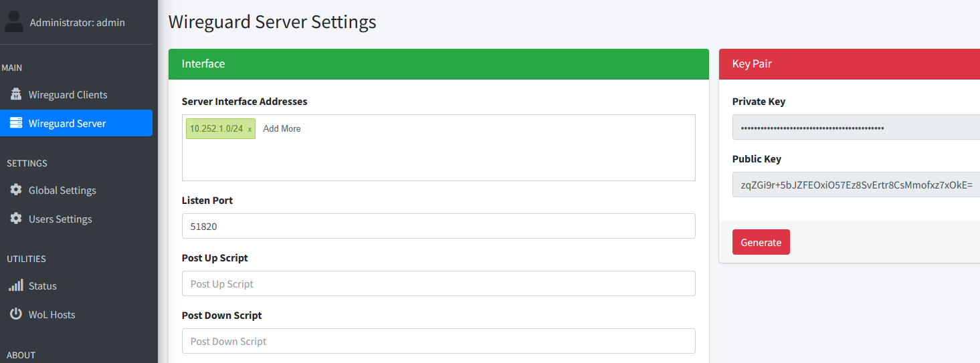This screenshot has height=363, width=980.
Task: Click Add More in server addresses
Action: 282,129
